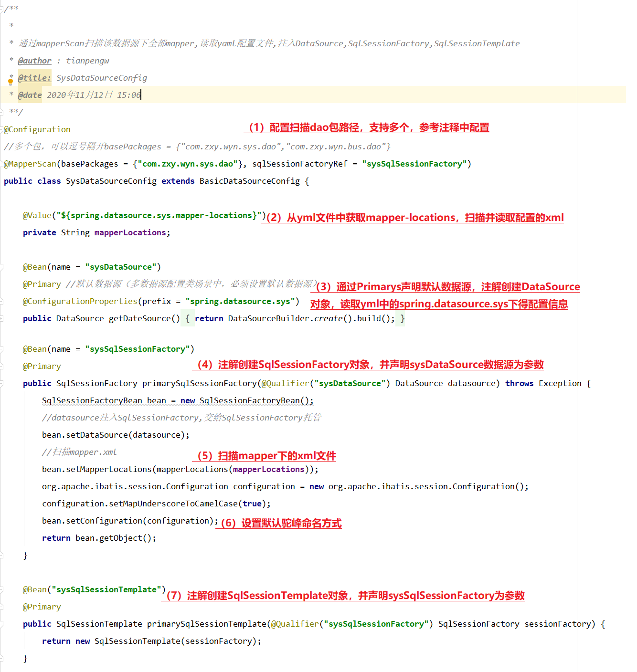The image size is (637, 672).
Task: Toggle the fold marker beside the primarySqlSessionFactory method
Action: click(2, 383)
